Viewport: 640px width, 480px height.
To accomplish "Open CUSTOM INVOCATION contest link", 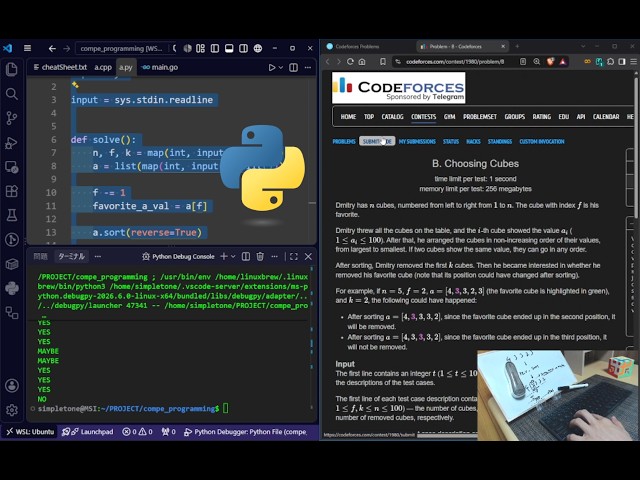I will coord(542,142).
